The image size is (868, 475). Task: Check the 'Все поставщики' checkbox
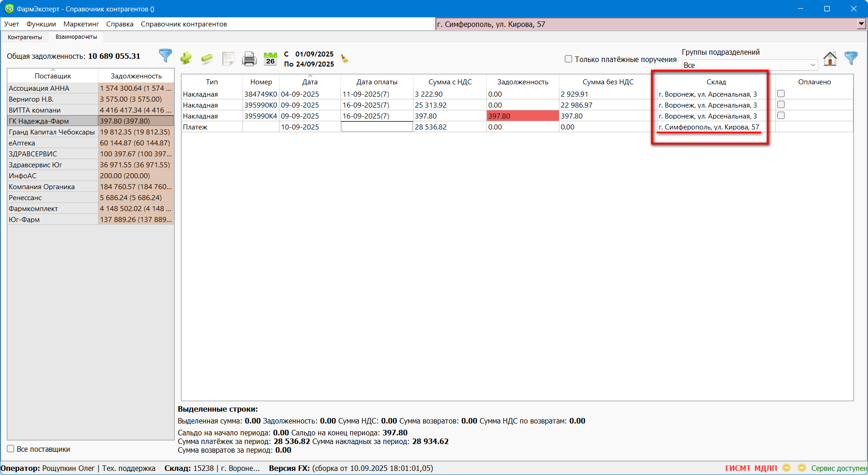(11, 449)
